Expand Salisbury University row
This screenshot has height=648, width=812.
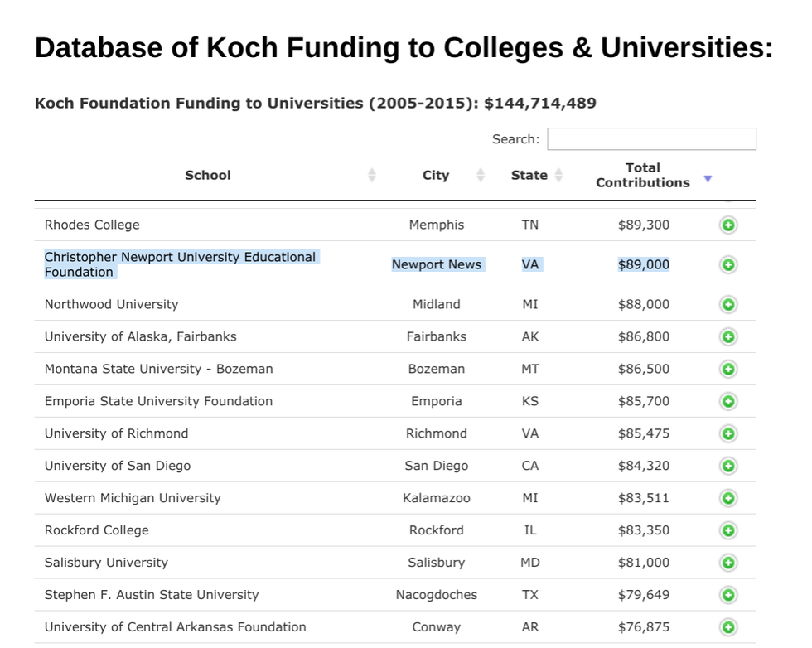tap(727, 563)
